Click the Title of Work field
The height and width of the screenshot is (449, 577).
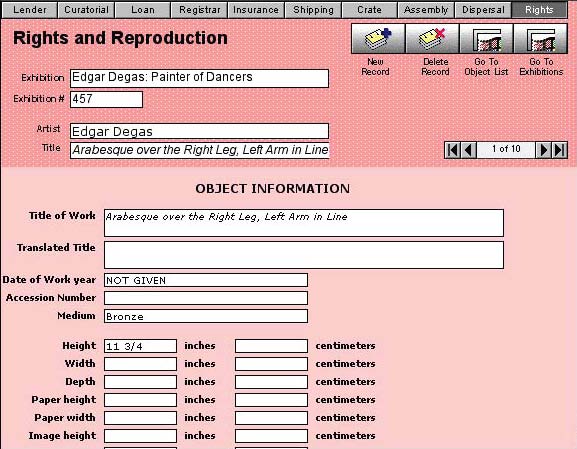click(304, 223)
